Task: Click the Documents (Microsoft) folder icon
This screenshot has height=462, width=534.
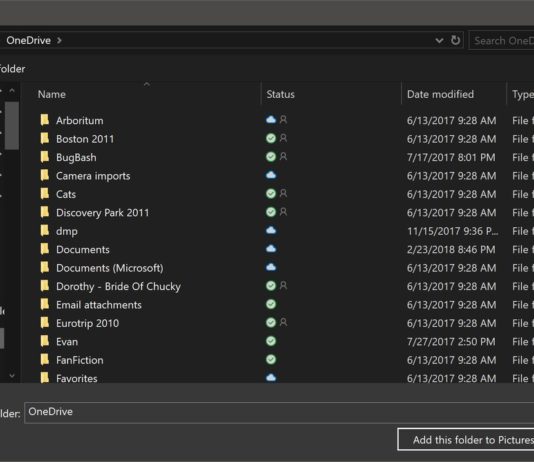Action: pos(45,267)
